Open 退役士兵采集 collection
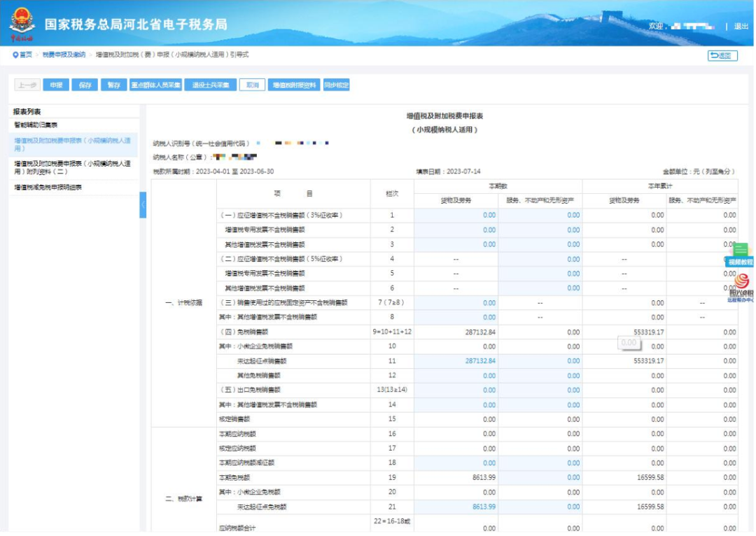756x536 pixels. pos(211,85)
